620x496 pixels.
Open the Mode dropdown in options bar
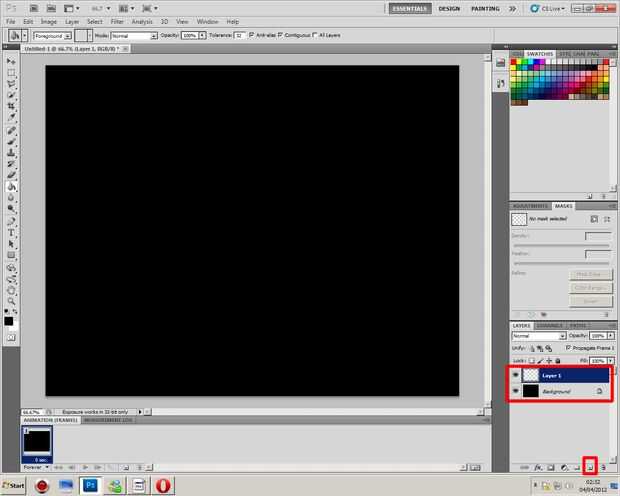[134, 36]
